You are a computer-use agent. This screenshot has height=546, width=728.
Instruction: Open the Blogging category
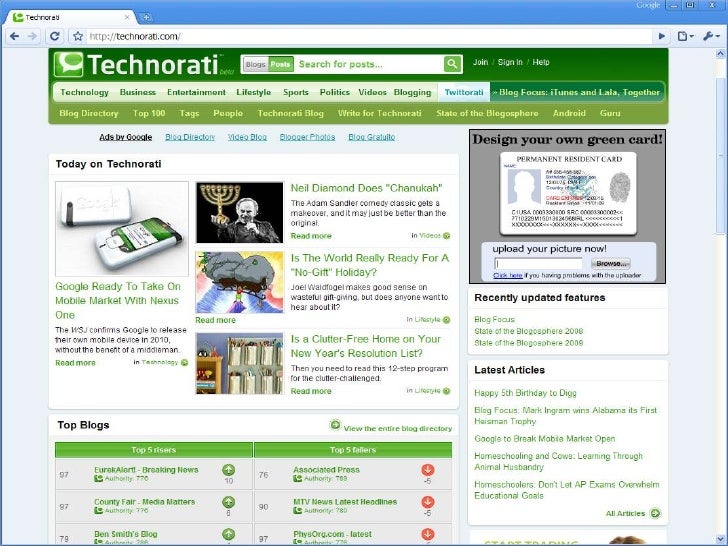pyautogui.click(x=412, y=92)
